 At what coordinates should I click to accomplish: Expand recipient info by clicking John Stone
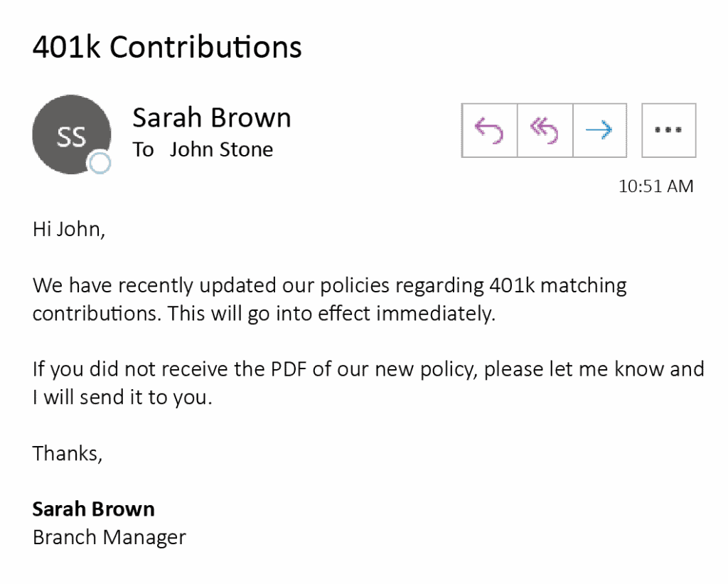pyautogui.click(x=220, y=149)
